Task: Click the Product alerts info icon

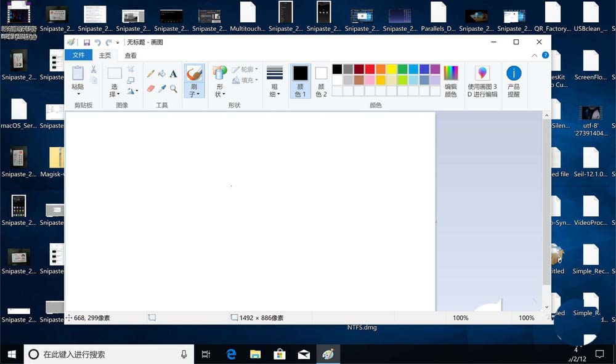Action: coord(513,80)
